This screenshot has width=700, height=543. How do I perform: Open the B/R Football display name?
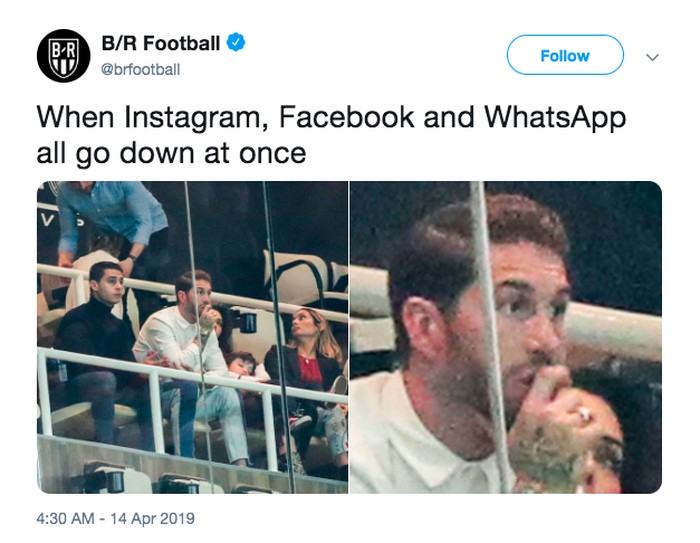(160, 43)
